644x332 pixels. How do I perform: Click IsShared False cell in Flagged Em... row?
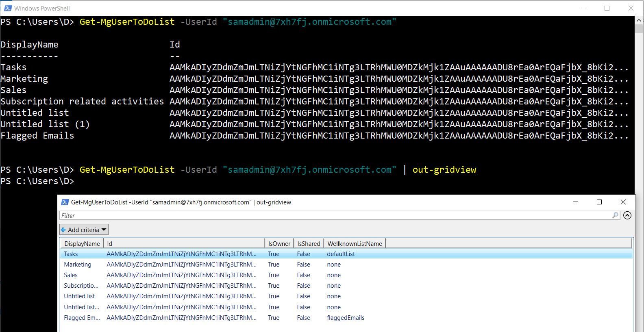pyautogui.click(x=303, y=318)
